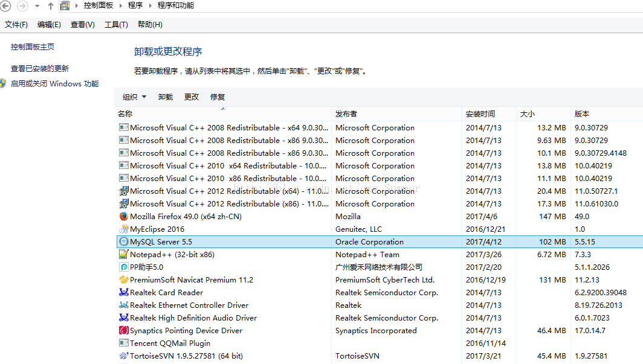Viewport: 643px width, 364px height.
Task: Click the MySQL Server 5.5 dolphin icon
Action: point(123,241)
